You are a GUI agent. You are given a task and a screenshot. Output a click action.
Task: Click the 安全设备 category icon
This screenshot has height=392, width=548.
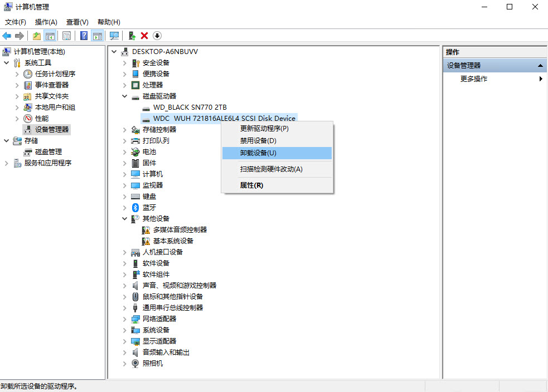click(135, 63)
